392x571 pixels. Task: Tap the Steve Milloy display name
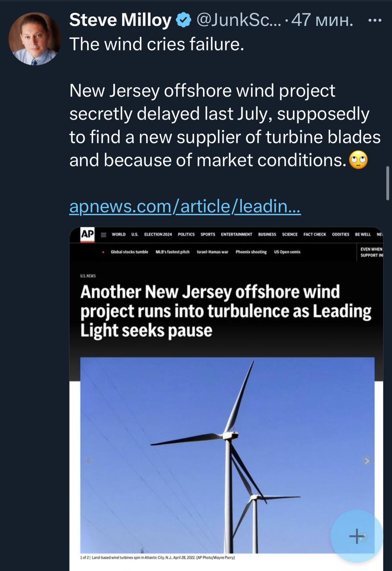pyautogui.click(x=120, y=21)
